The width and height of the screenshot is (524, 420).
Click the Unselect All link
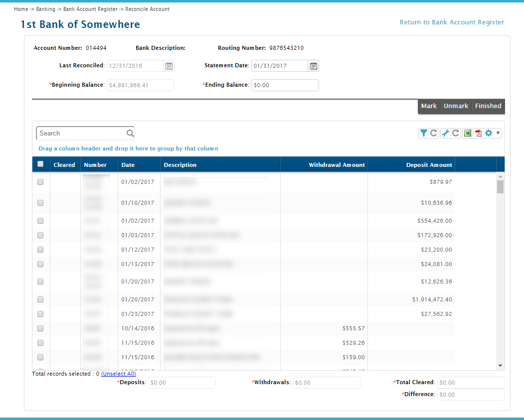(x=119, y=374)
